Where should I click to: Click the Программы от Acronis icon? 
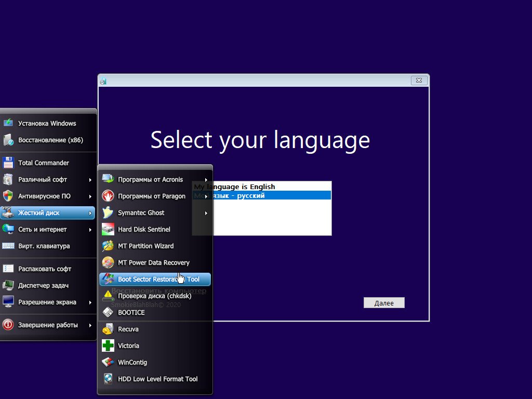[108, 179]
